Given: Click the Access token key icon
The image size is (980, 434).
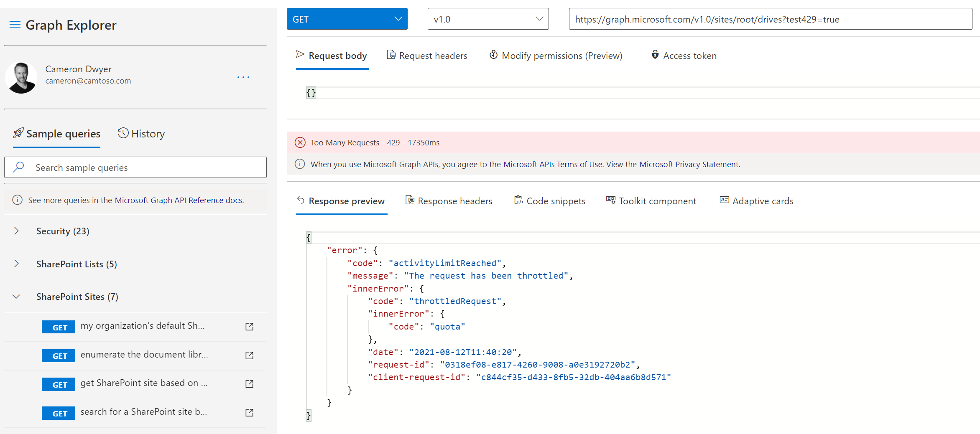Looking at the screenshot, I should (x=655, y=55).
